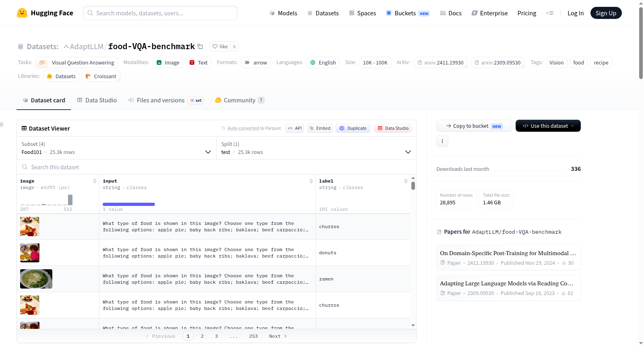The width and height of the screenshot is (644, 347).
Task: Click the Vision tag
Action: point(556,62)
